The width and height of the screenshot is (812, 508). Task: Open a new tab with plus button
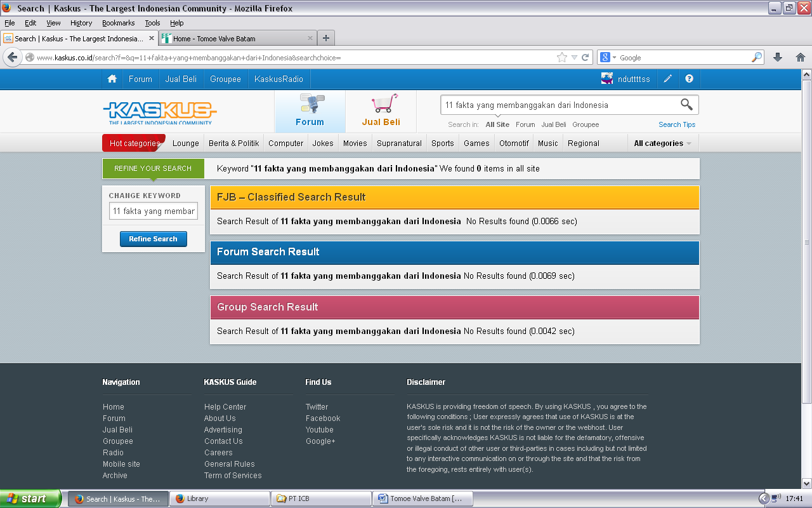tap(326, 38)
